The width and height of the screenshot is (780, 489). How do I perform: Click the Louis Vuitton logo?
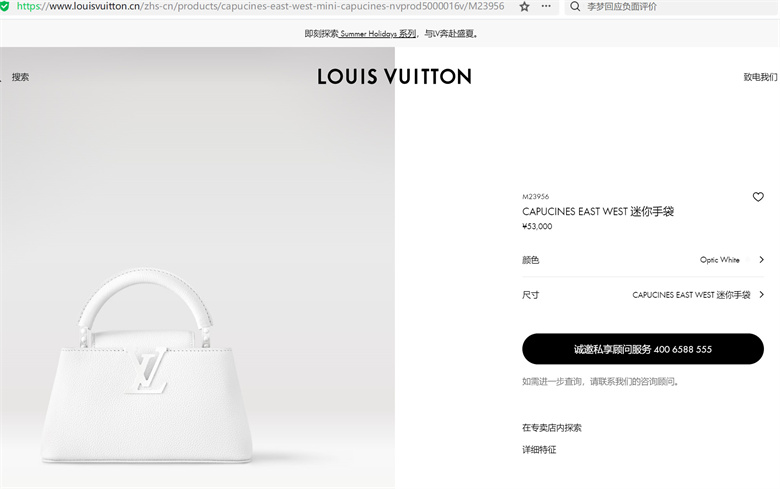point(394,77)
